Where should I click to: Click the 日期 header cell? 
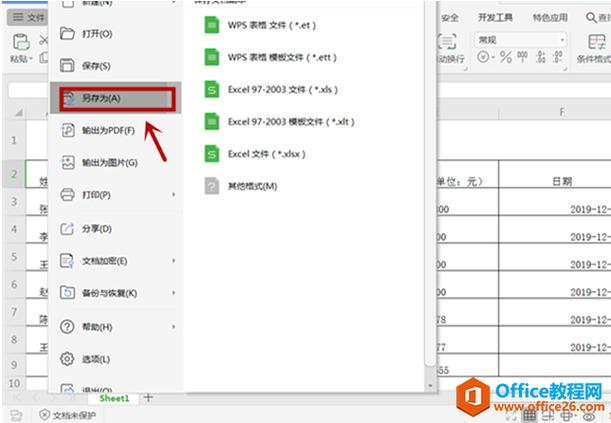pyautogui.click(x=562, y=181)
